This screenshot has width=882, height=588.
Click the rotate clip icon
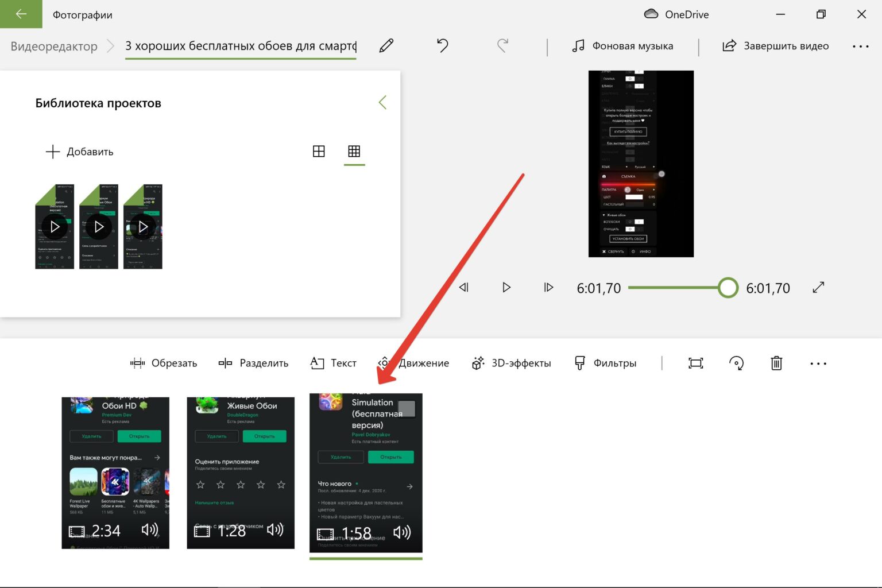736,363
